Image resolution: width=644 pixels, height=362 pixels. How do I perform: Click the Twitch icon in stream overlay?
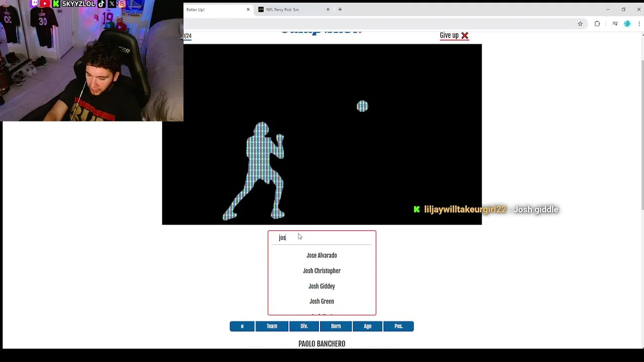35,4
